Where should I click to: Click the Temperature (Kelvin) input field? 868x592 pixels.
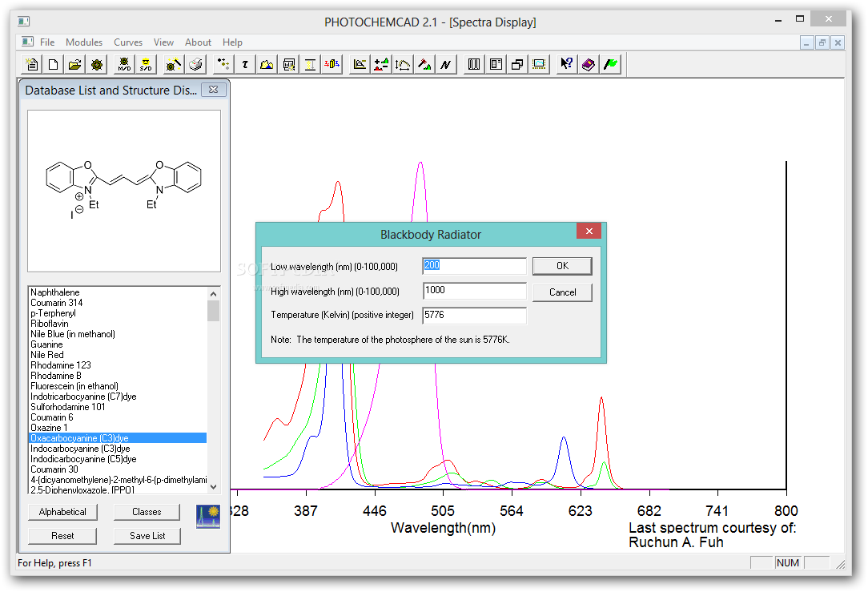pos(474,316)
